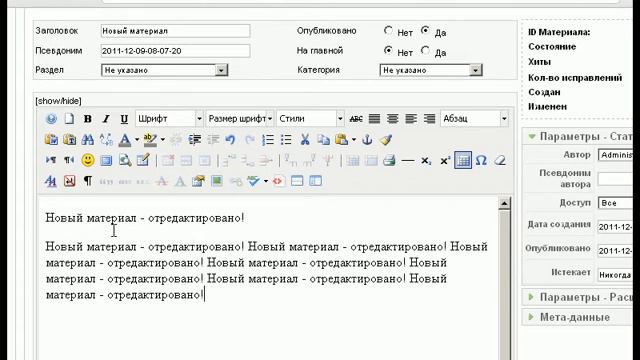Apply text color with the A swatch
The image size is (640, 360).
tap(125, 140)
